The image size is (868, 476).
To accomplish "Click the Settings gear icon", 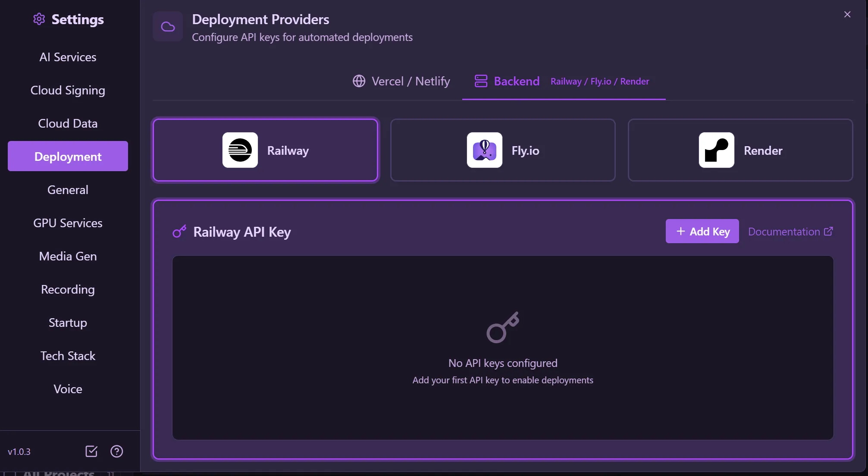I will tap(39, 19).
